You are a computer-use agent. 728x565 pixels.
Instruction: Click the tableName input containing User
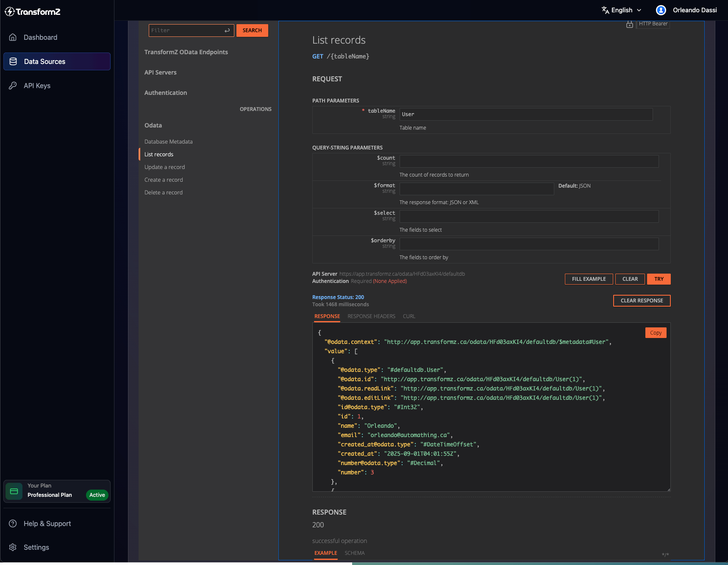pyautogui.click(x=525, y=114)
